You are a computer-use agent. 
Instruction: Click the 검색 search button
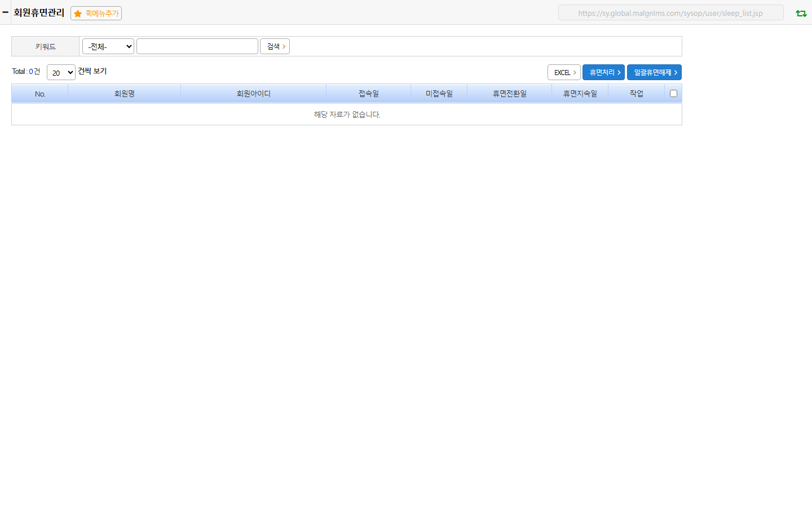click(x=275, y=46)
